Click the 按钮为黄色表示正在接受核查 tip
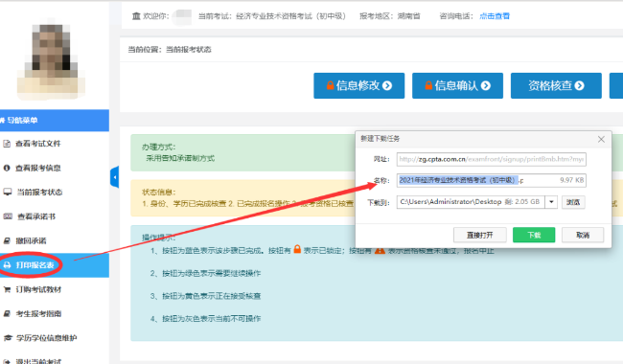Viewport: 623px width, 364px height. 205,296
